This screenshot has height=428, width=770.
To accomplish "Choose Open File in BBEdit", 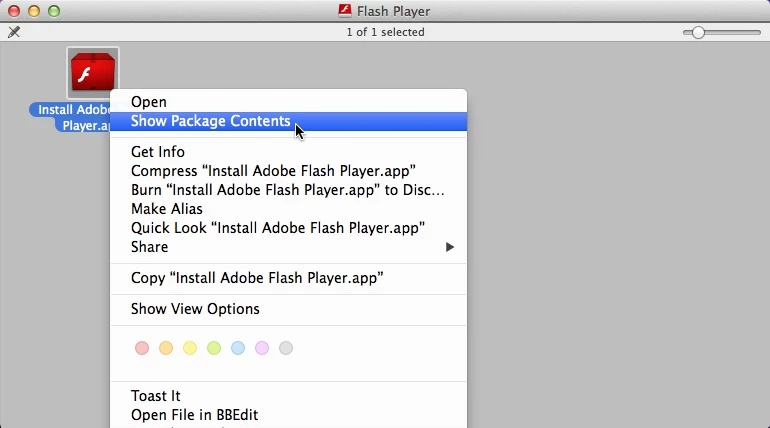I will click(x=288, y=415).
